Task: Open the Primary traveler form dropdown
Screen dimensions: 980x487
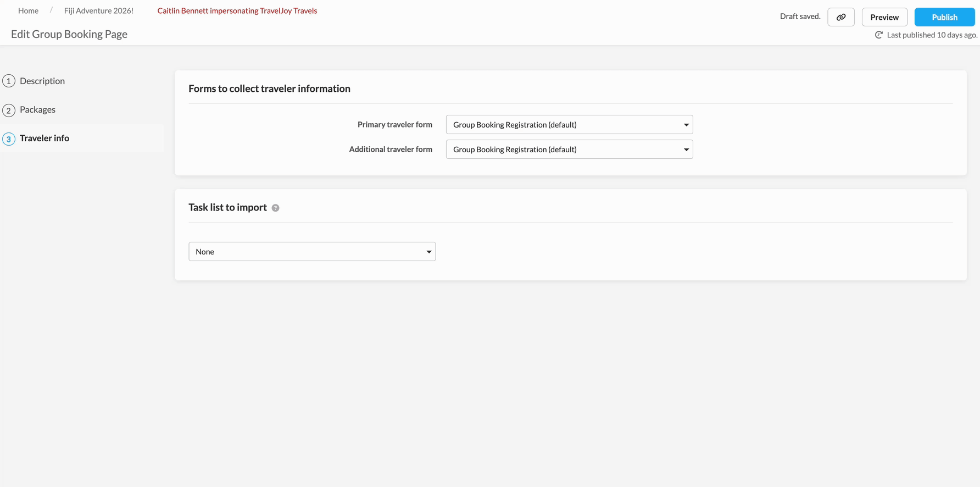Action: pyautogui.click(x=569, y=125)
